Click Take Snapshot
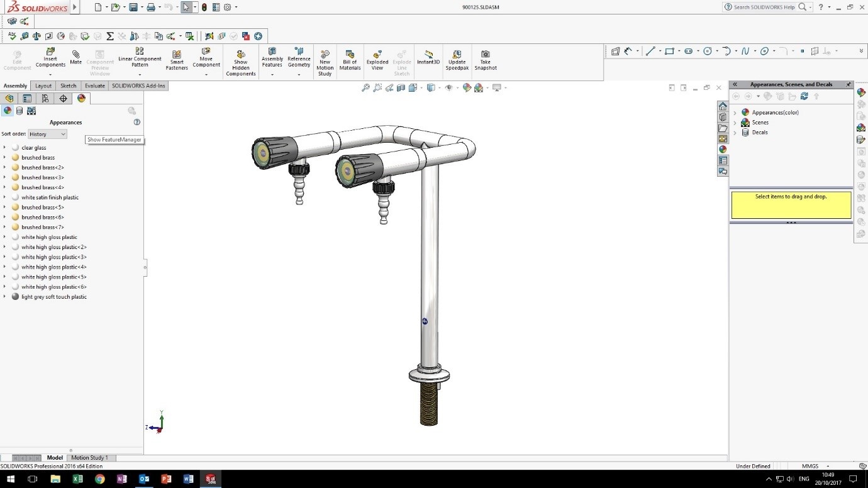 [x=485, y=60]
